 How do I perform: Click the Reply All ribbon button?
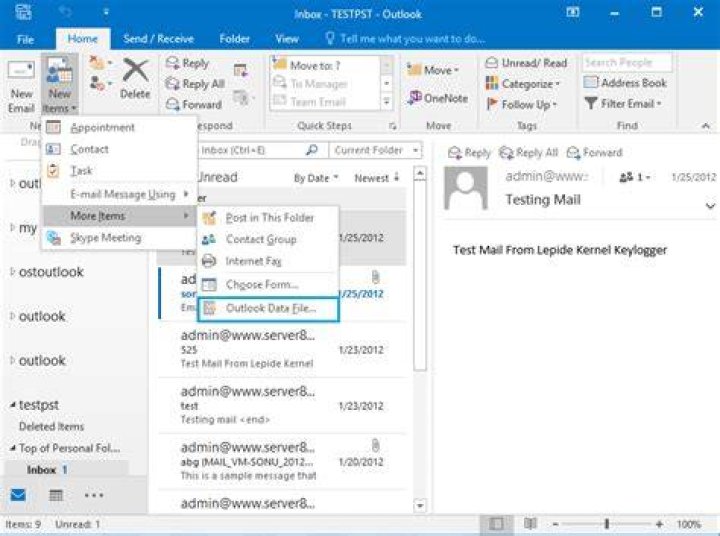195,84
